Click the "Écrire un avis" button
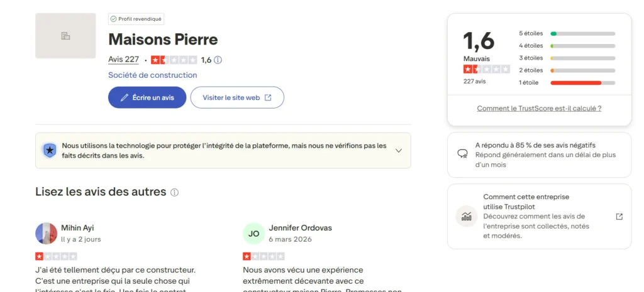 [x=147, y=97]
